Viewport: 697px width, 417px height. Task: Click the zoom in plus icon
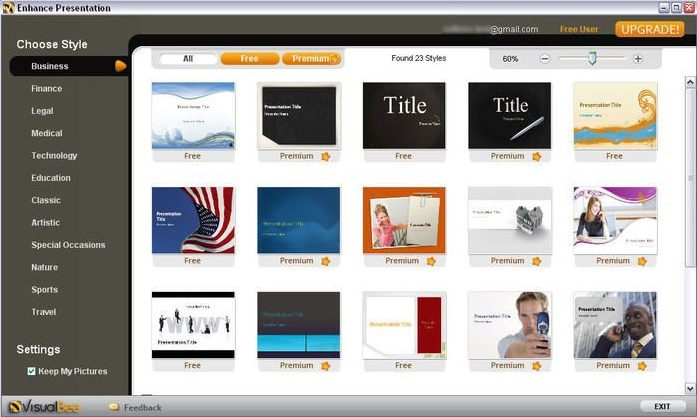[638, 59]
